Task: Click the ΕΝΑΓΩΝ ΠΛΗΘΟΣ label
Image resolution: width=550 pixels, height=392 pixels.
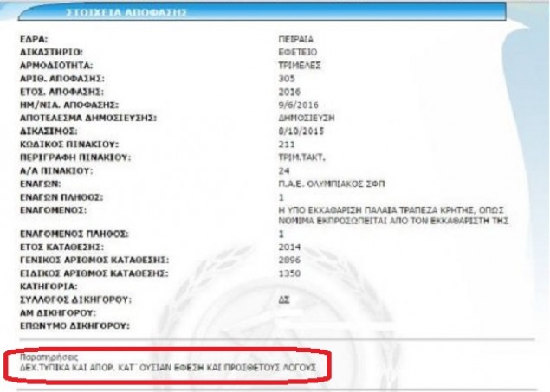Action: (61, 197)
